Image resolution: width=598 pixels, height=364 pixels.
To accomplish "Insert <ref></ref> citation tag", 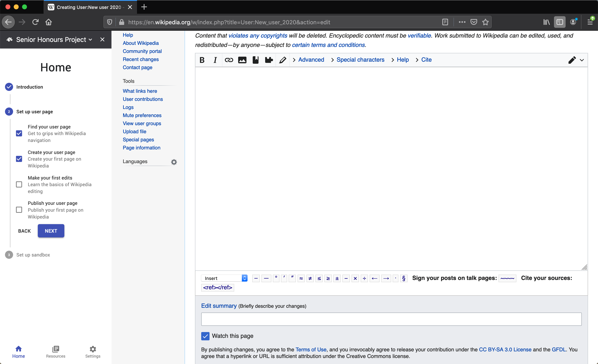I will pos(217,288).
